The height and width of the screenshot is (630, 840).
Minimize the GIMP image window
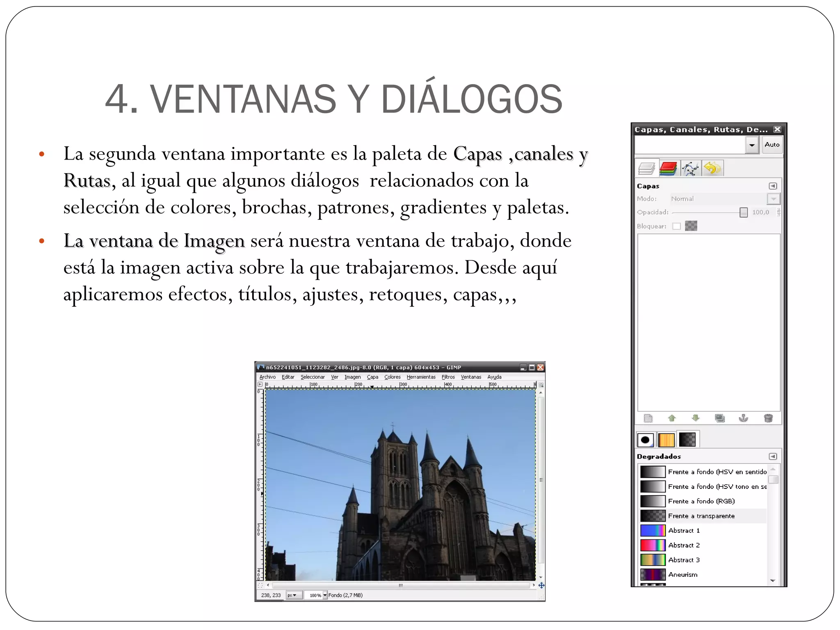523,367
